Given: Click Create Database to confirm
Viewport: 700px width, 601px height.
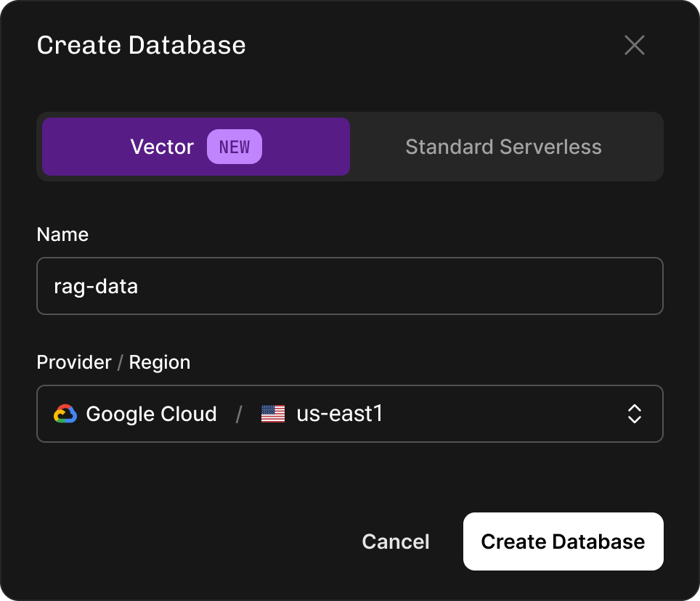Looking at the screenshot, I should [563, 541].
